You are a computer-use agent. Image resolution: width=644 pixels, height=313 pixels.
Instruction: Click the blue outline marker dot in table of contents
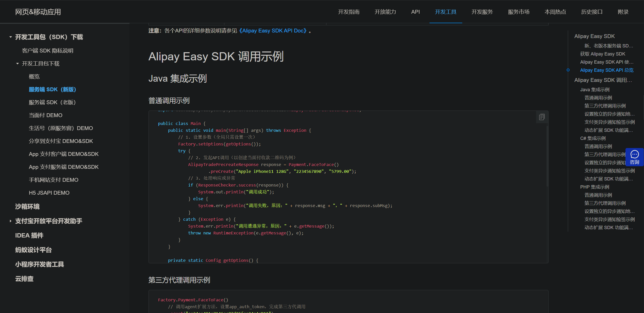click(x=568, y=70)
